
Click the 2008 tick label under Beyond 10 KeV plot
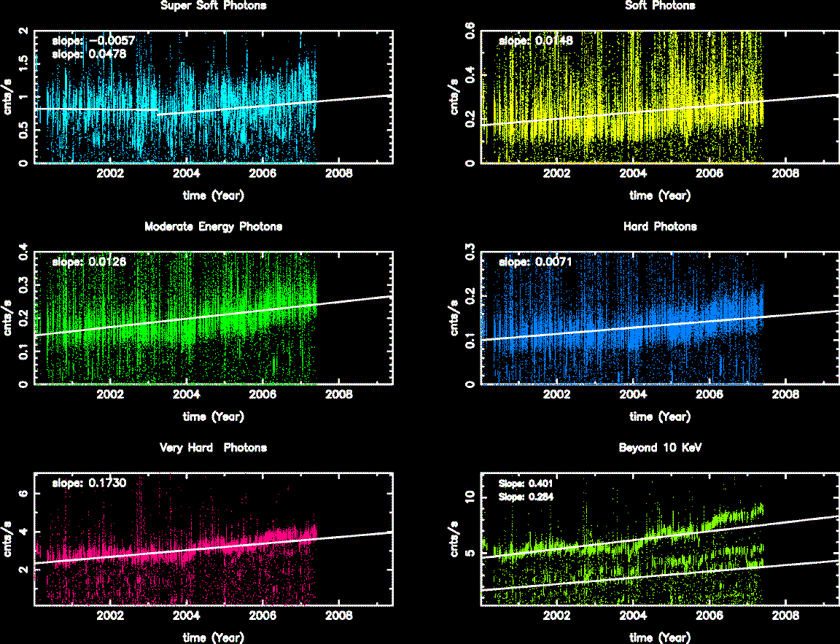[x=785, y=616]
